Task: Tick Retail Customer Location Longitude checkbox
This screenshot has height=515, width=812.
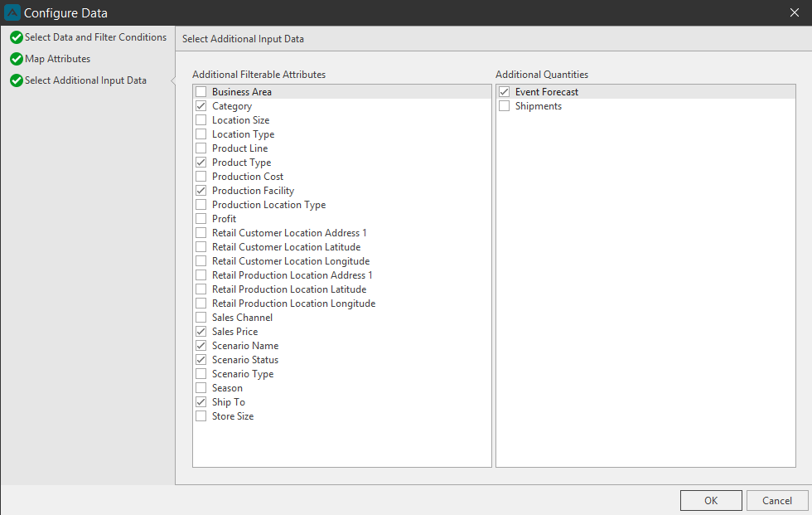Action: 201,261
